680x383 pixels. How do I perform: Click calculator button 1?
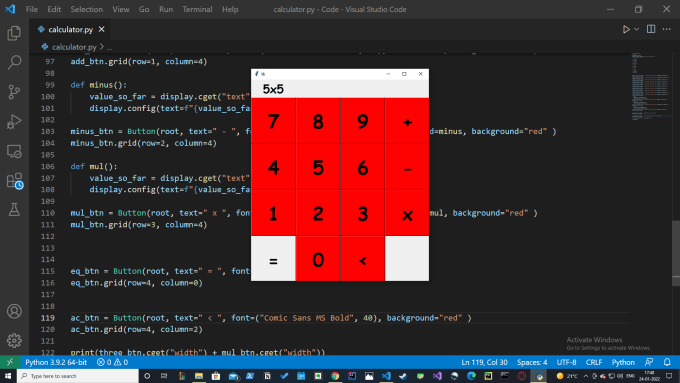(273, 213)
